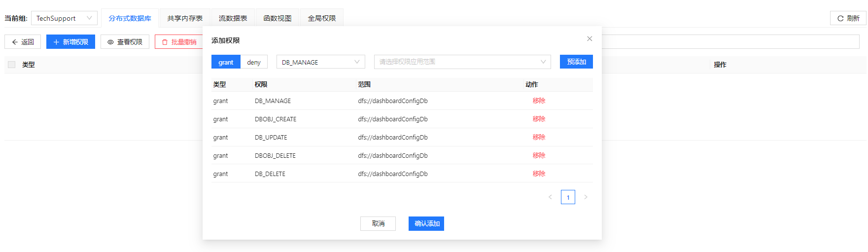The height and width of the screenshot is (252, 868).
Task: Click the 新增权限 plus button
Action: pyautogui.click(x=70, y=42)
